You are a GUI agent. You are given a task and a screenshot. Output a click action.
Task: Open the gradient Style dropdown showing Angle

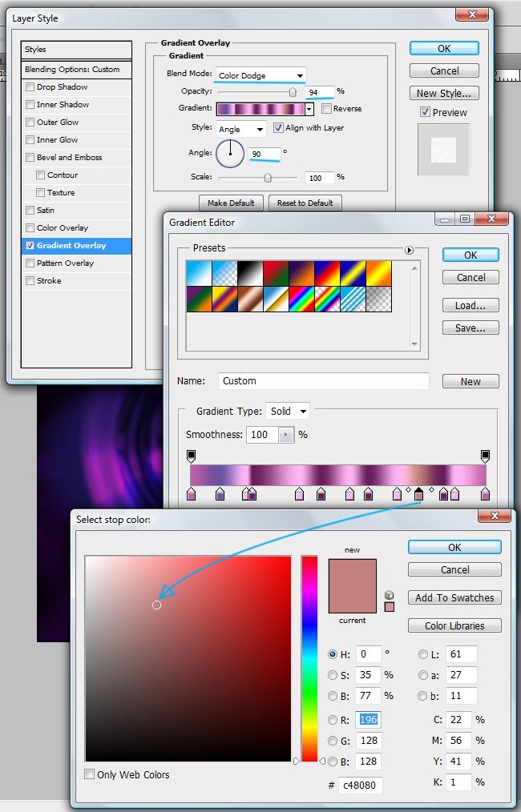click(240, 129)
